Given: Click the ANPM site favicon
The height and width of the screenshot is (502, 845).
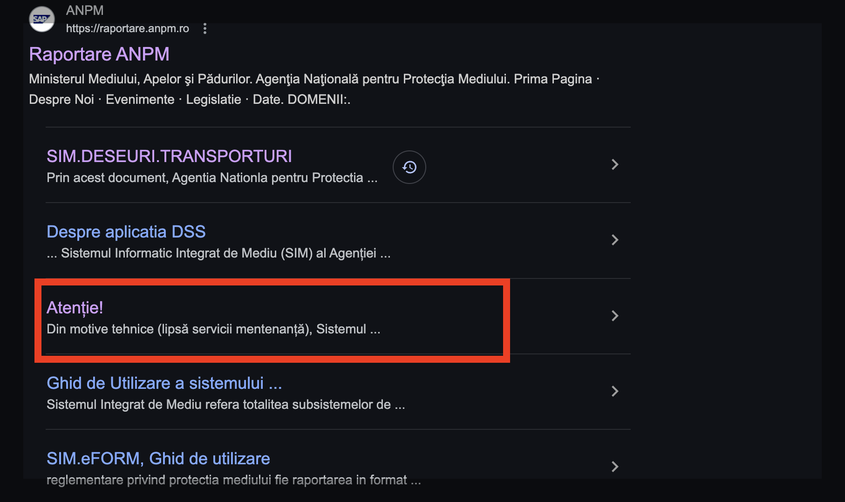Looking at the screenshot, I should pos(42,19).
